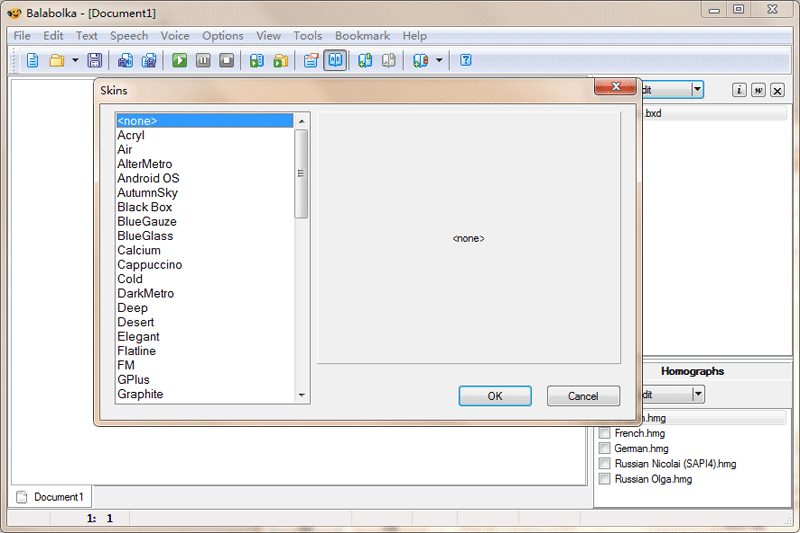The height and width of the screenshot is (533, 800).
Task: Open the Tools menu
Action: tap(308, 36)
